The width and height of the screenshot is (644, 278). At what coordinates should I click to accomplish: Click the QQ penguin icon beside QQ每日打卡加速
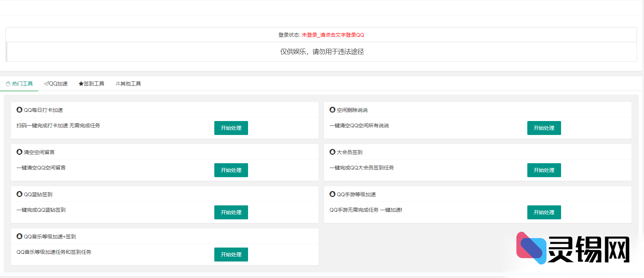pos(19,110)
